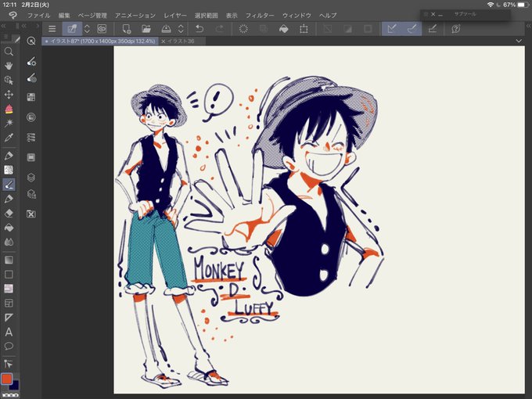
Task: Click the Open file folder icon
Action: pos(146,29)
